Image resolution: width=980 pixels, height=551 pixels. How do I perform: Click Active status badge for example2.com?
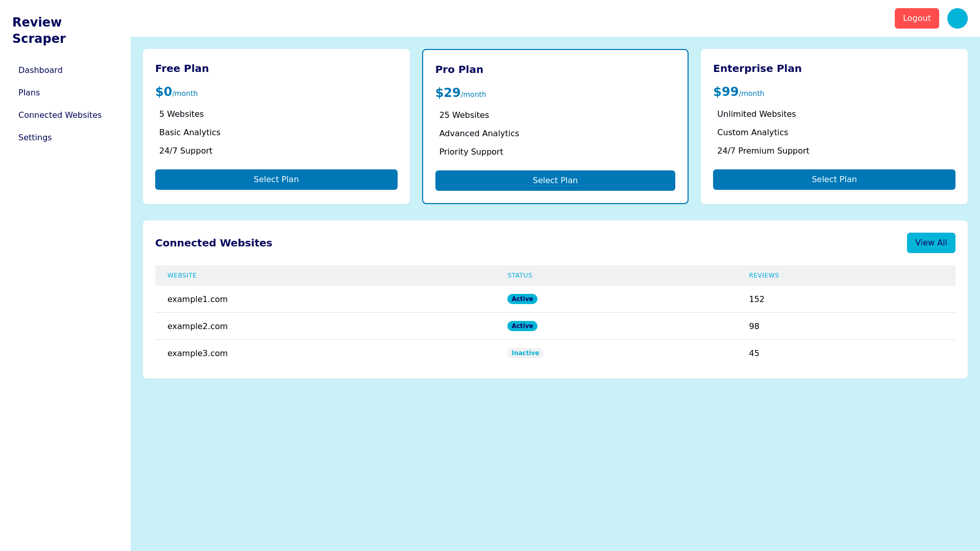[522, 326]
